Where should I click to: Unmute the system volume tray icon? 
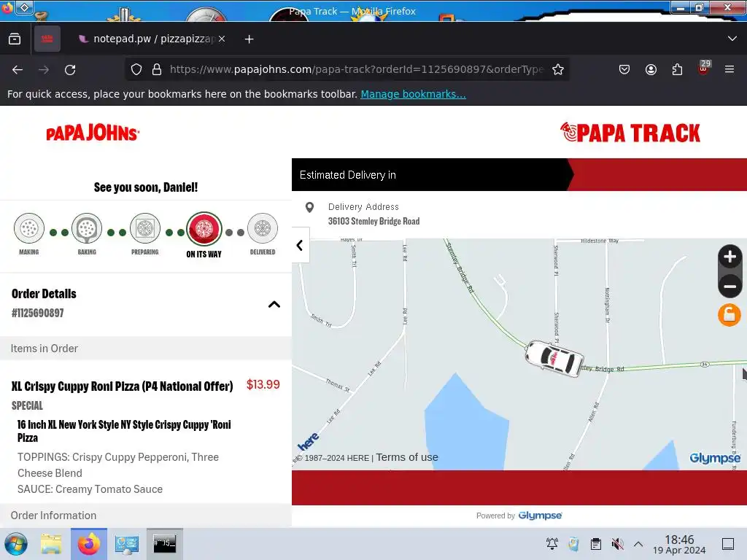point(617,544)
